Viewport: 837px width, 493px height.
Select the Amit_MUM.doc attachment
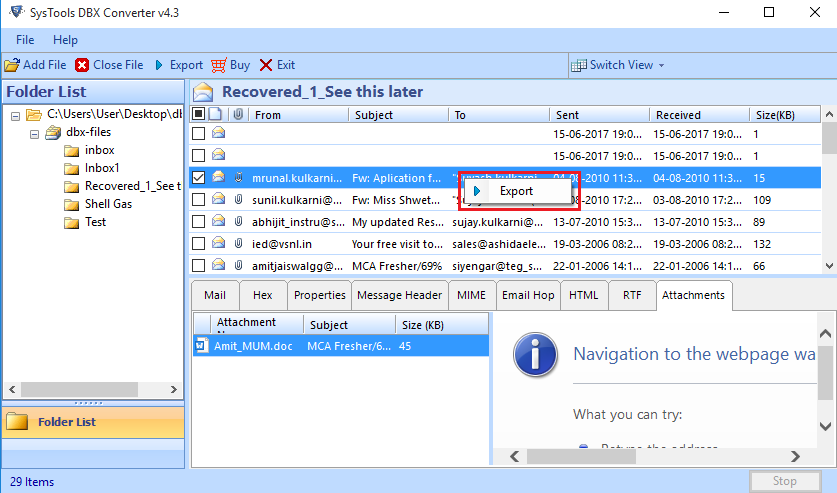[x=341, y=346]
